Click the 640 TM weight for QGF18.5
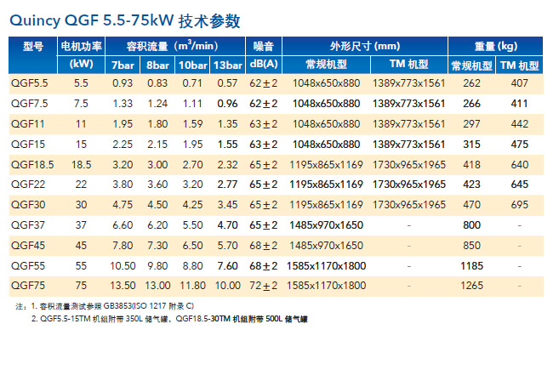This screenshot has height=392, width=559. [x=519, y=165]
